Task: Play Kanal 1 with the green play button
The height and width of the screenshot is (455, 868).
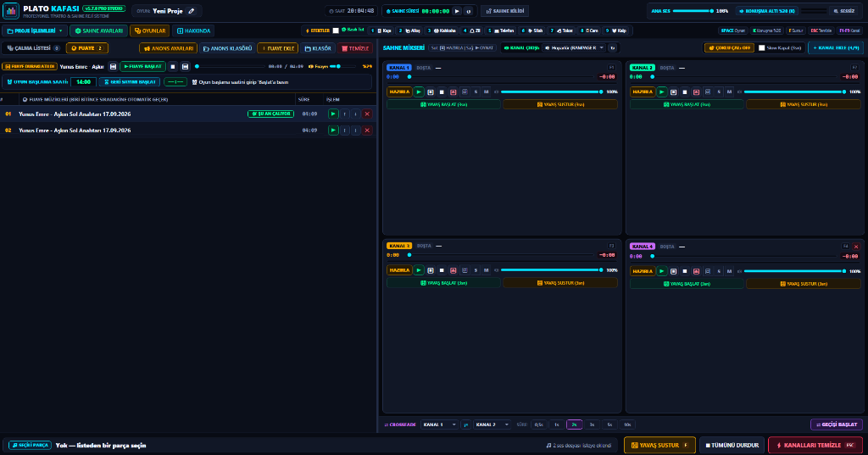Action: 419,92
